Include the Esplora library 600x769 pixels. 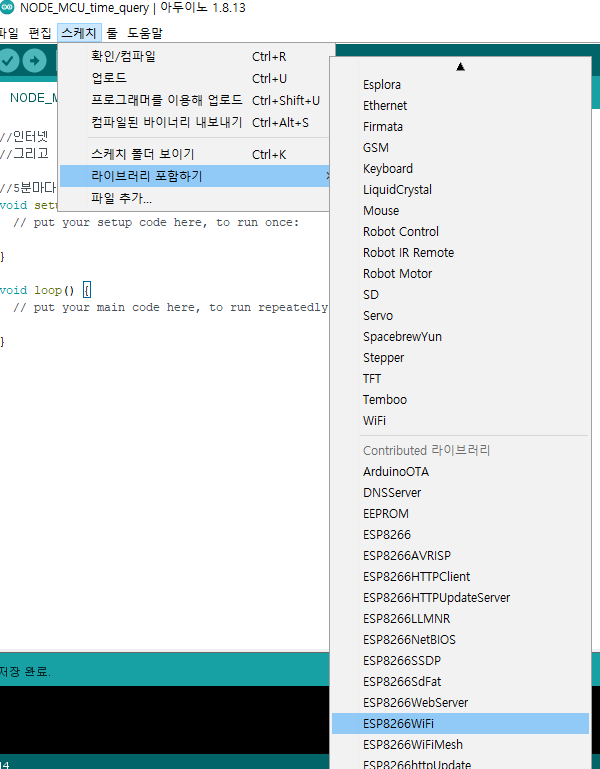(x=460, y=84)
